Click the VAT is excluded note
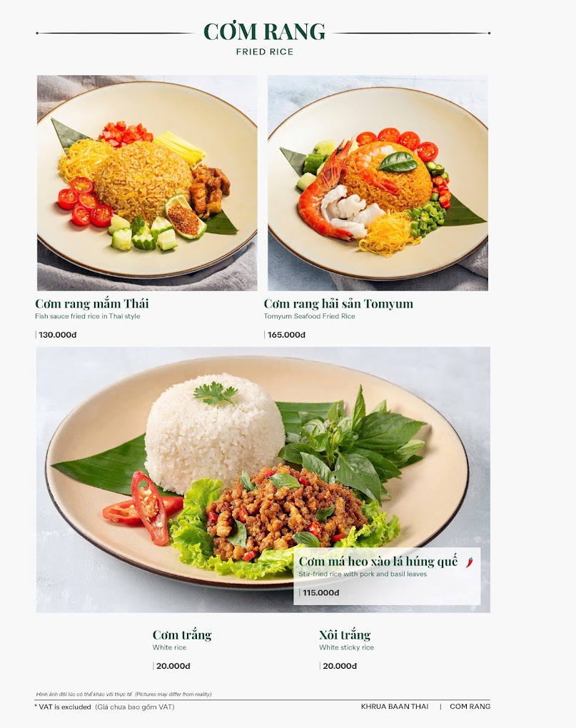This screenshot has height=728, width=576. [63, 707]
